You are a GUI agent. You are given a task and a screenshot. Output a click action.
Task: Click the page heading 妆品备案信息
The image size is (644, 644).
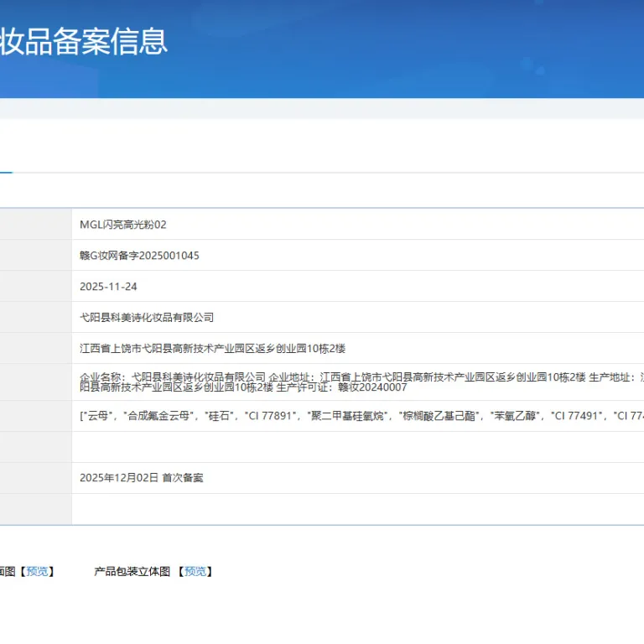(84, 41)
